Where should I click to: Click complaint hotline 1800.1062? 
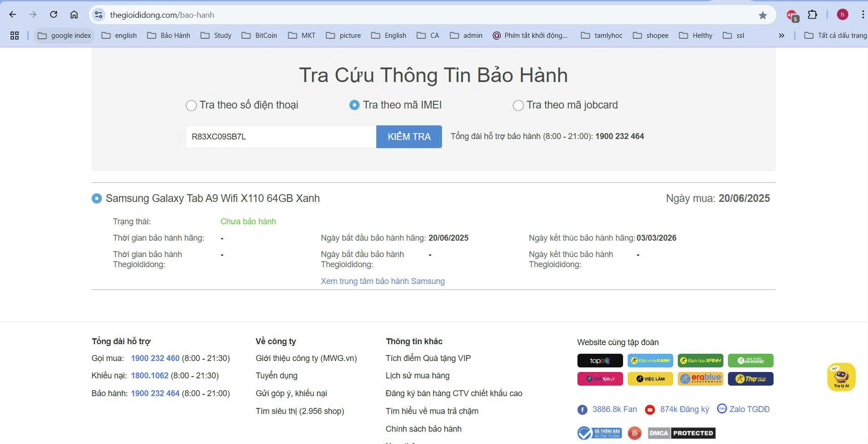150,376
